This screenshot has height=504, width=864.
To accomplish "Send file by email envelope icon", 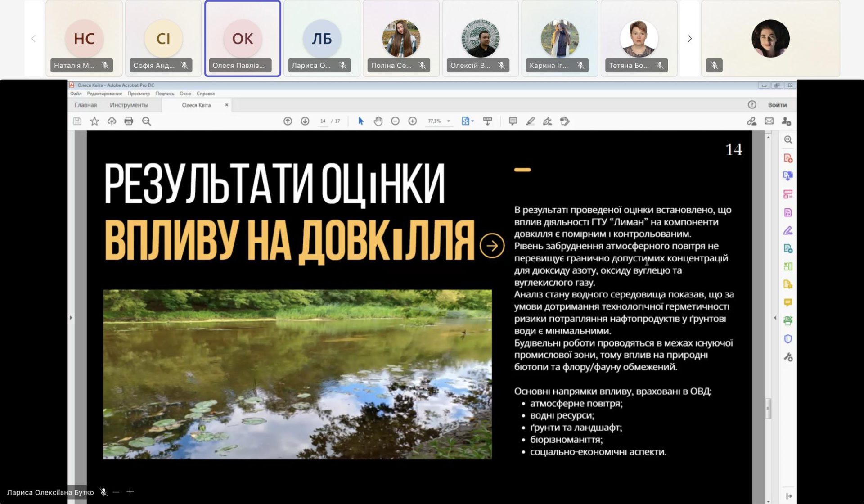I will 769,121.
